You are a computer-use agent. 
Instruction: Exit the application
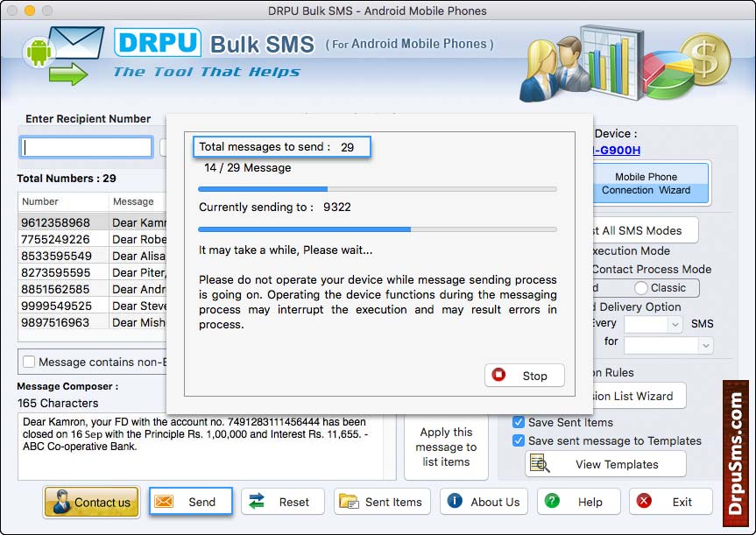(671, 502)
